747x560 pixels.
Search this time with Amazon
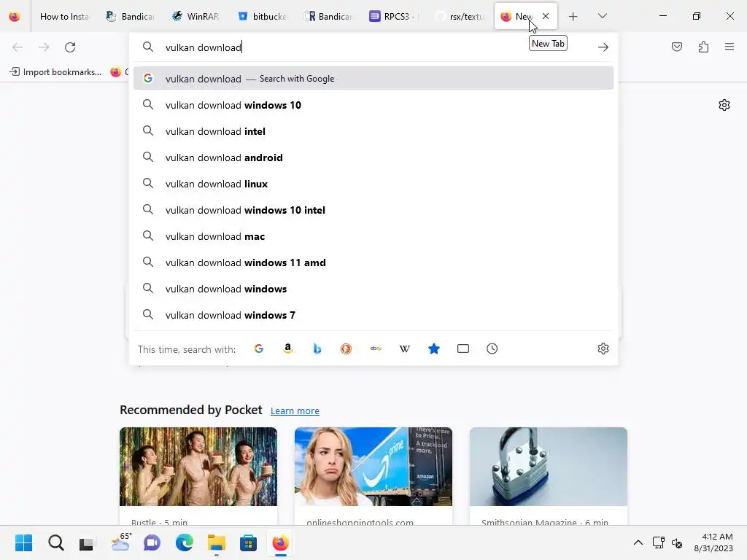coord(287,349)
